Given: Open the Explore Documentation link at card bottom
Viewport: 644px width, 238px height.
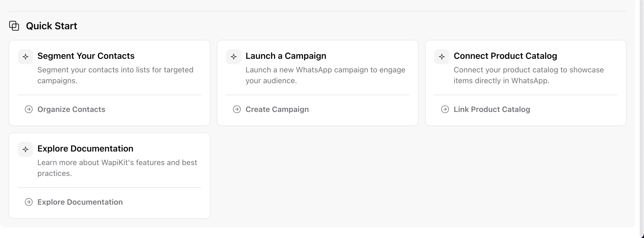Looking at the screenshot, I should point(80,202).
